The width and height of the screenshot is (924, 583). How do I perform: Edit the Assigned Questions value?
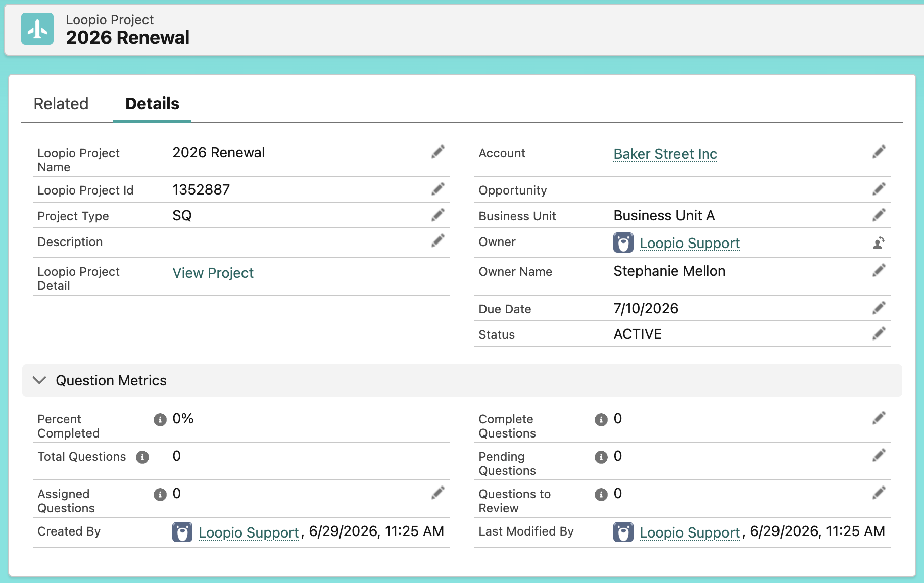437,493
